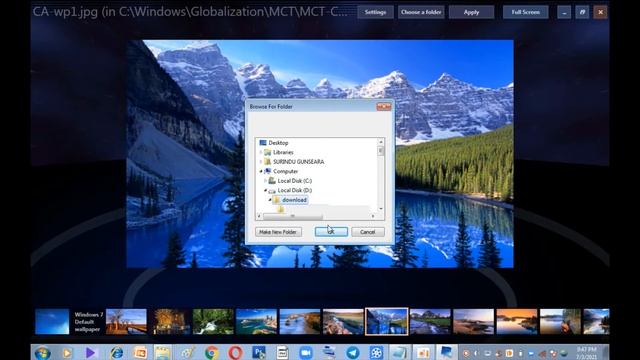Open Photoshop from the taskbar
The width and height of the screenshot is (640, 360).
tap(259, 353)
